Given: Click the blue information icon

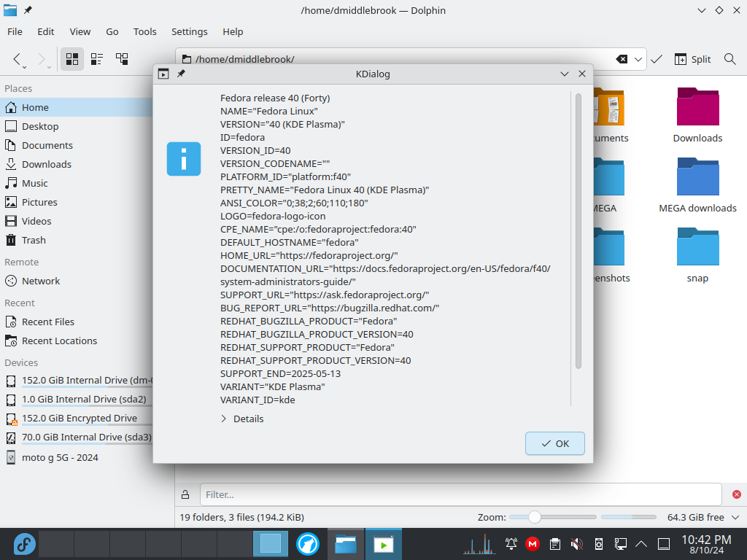Looking at the screenshot, I should 184,159.
